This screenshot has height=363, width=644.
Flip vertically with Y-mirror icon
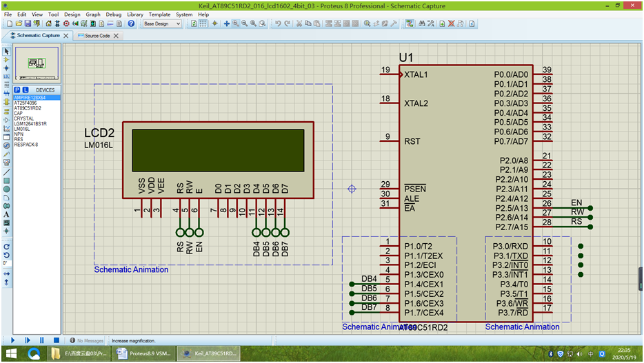point(7,282)
